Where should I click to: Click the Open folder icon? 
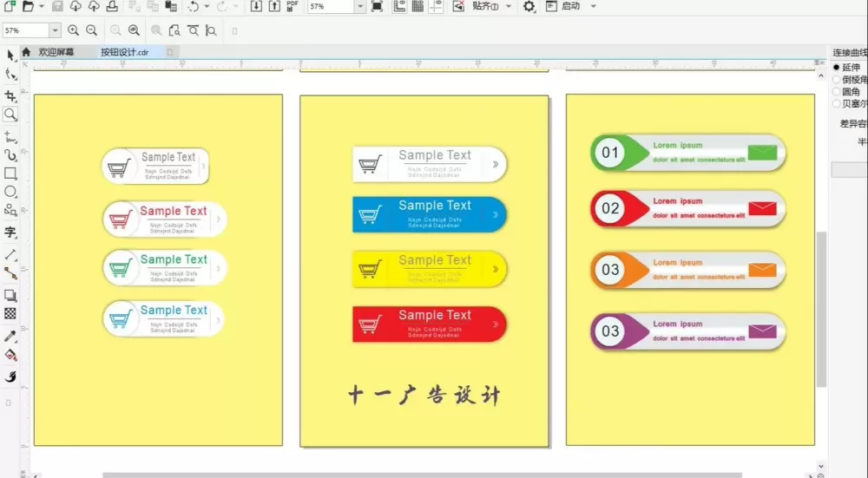click(x=28, y=6)
